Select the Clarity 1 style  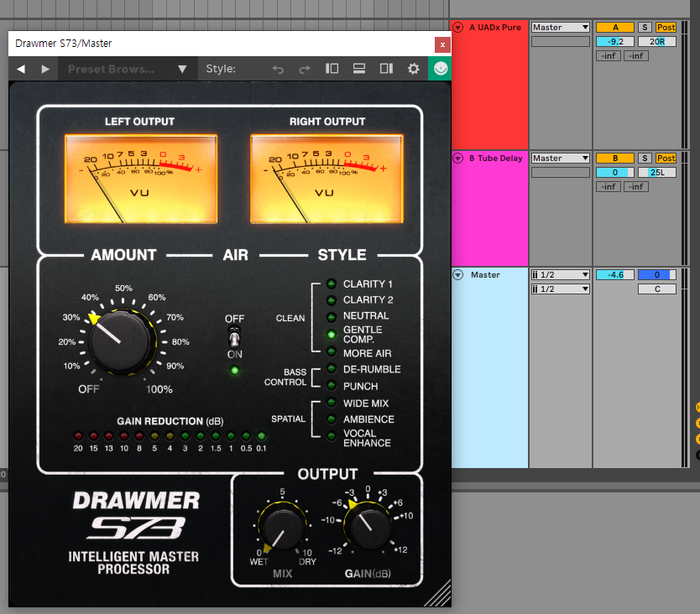(x=332, y=284)
